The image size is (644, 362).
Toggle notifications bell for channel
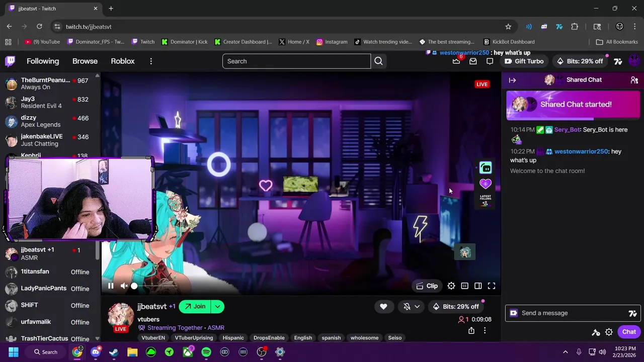point(407,307)
